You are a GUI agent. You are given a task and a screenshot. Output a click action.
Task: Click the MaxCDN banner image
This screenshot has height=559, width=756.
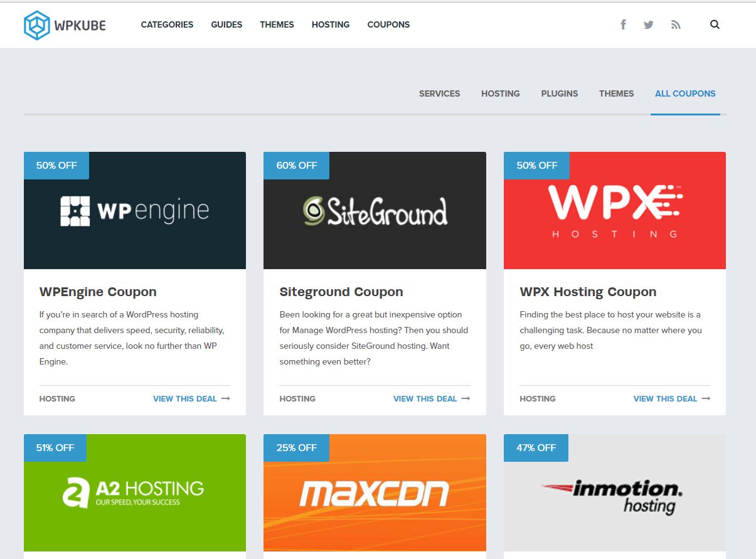click(x=375, y=493)
